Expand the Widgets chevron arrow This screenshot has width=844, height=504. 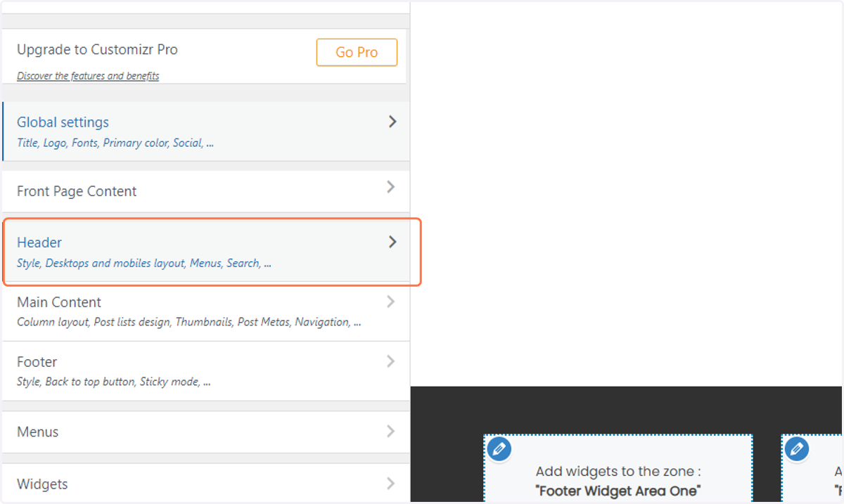(391, 484)
